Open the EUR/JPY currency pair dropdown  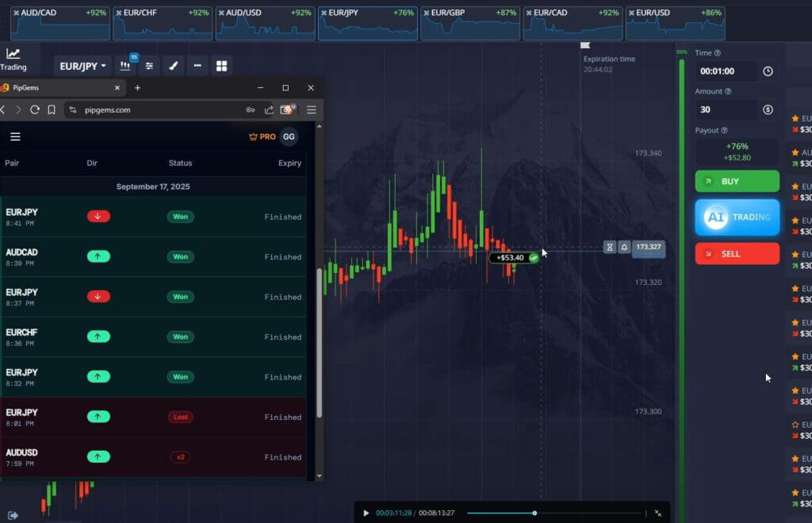(x=82, y=66)
